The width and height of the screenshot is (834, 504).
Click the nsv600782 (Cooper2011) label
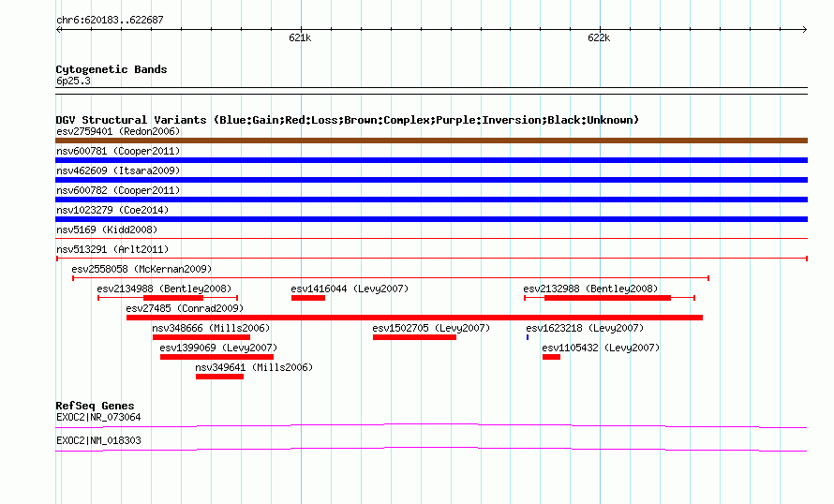click(118, 190)
